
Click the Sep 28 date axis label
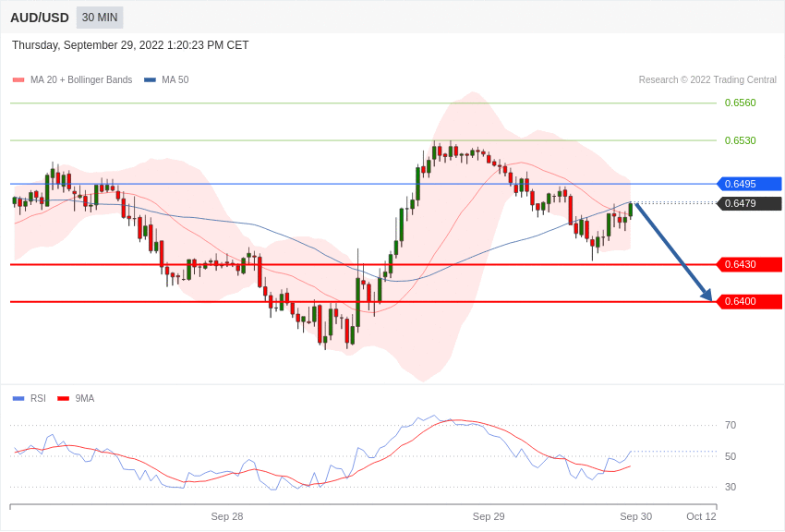pyautogui.click(x=227, y=516)
